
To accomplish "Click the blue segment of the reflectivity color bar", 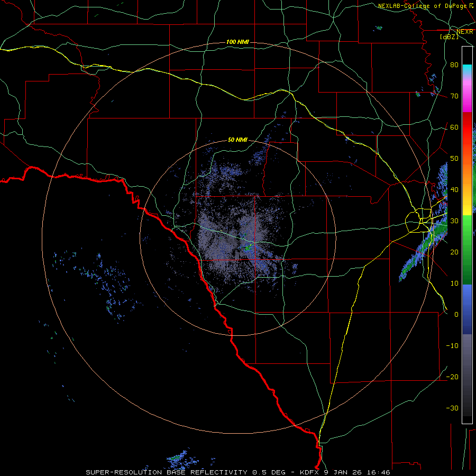I will 467,309.
